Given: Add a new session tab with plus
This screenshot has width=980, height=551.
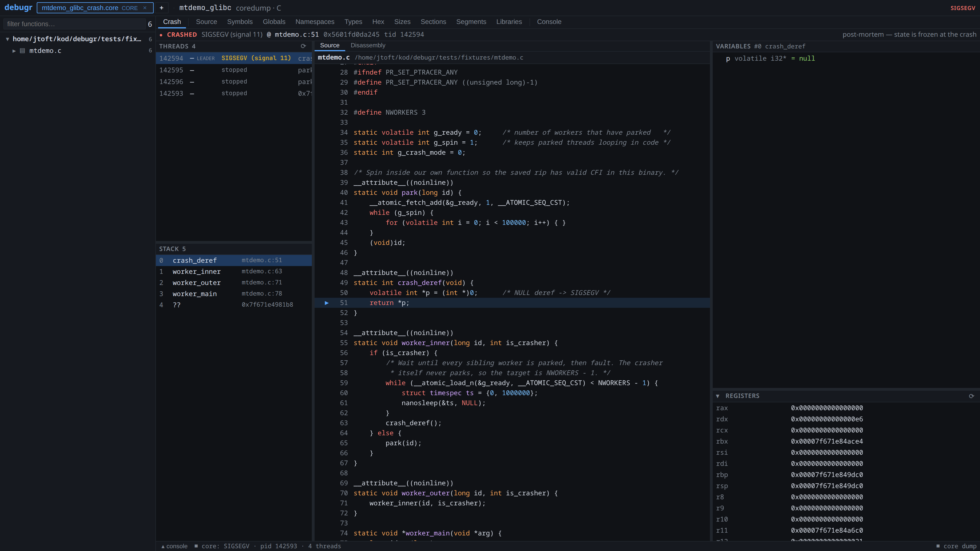Looking at the screenshot, I should pos(161,8).
